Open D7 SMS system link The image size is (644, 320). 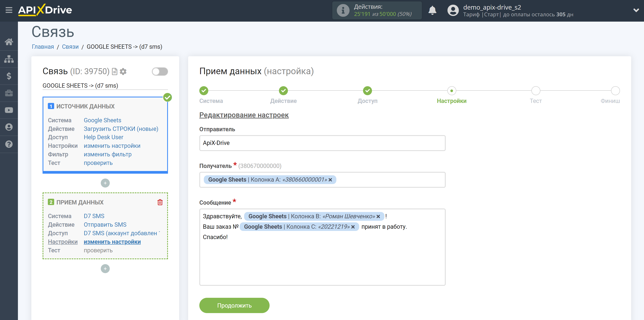click(94, 216)
